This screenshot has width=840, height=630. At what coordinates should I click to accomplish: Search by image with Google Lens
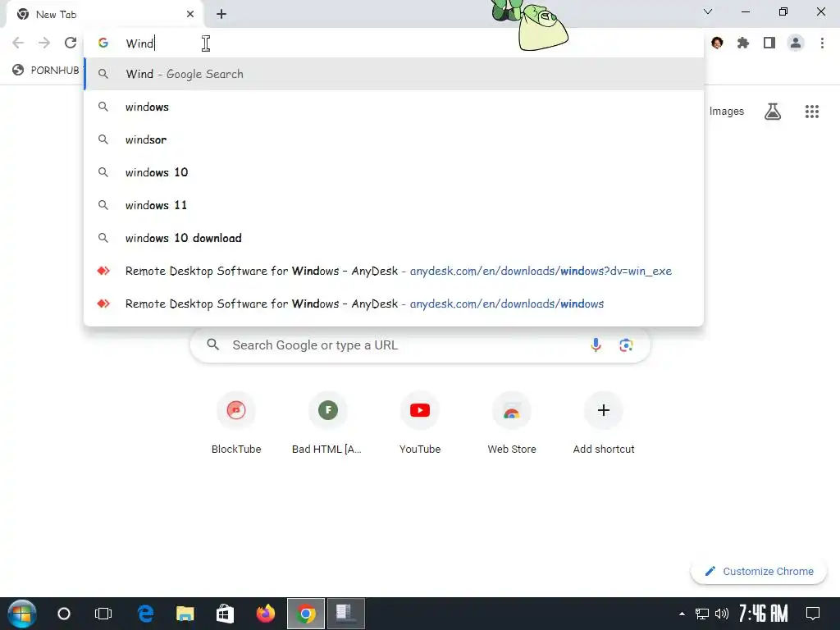[626, 345]
